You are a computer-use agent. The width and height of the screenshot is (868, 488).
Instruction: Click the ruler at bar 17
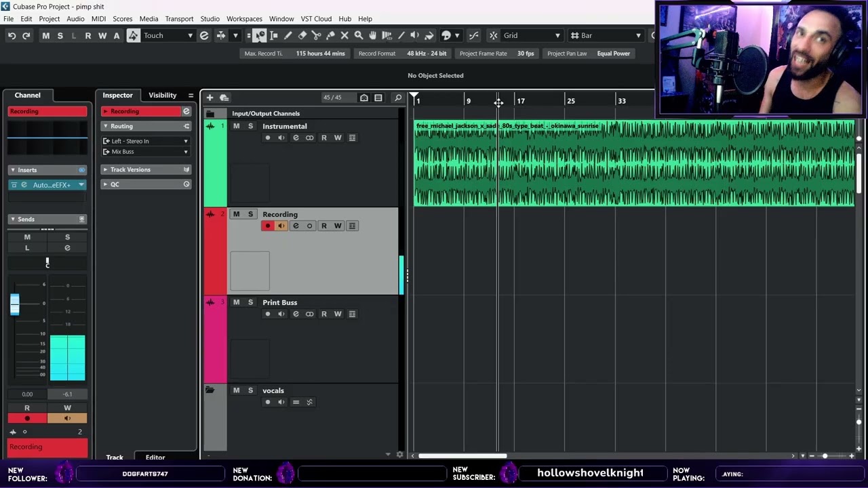[x=519, y=101]
